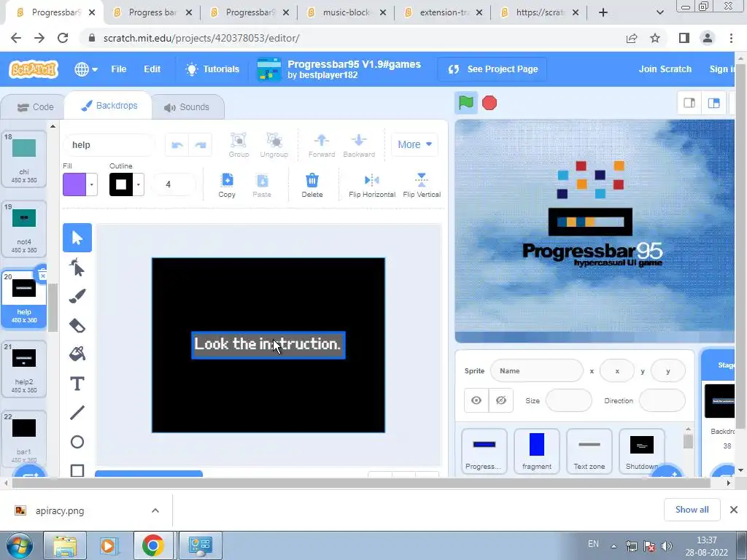This screenshot has height=560, width=747.
Task: Select the help2 backdrop thumbnail
Action: [x=24, y=368]
